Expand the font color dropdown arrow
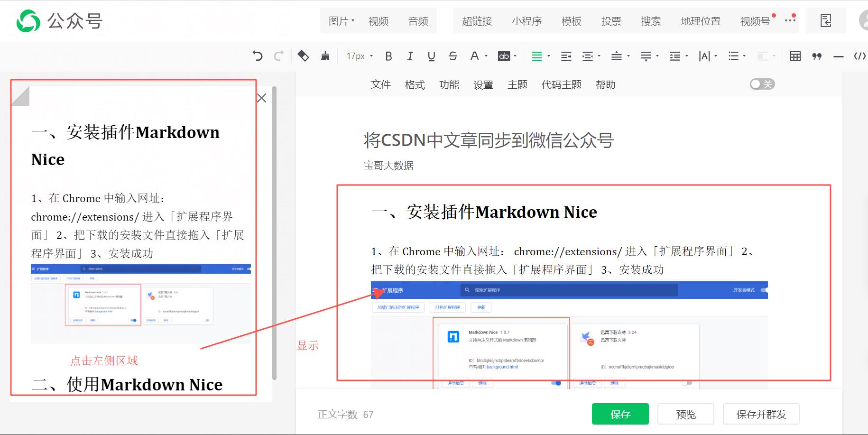Screen dimensions: 868x435 coord(486,56)
